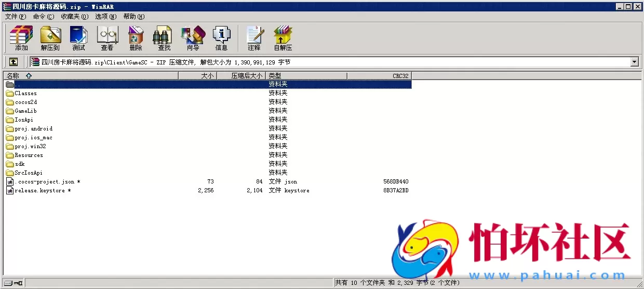Click the size value 2,256
This screenshot has width=644, height=289.
[206, 190]
